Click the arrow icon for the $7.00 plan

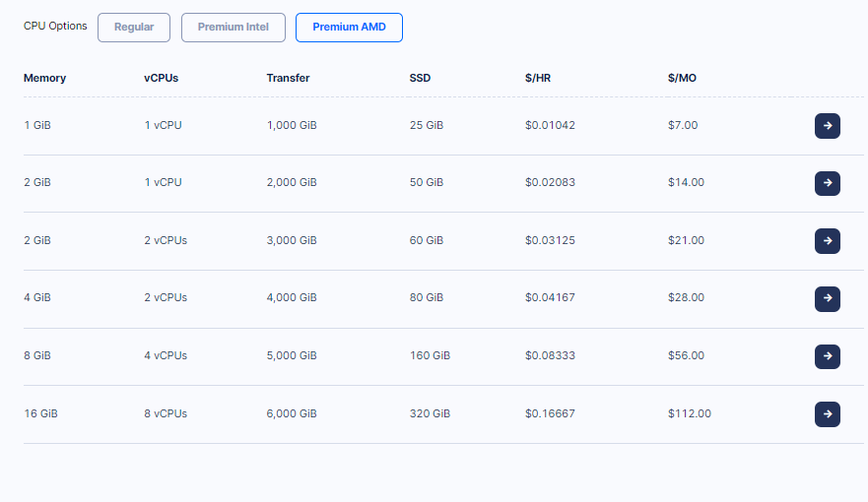[x=827, y=126]
